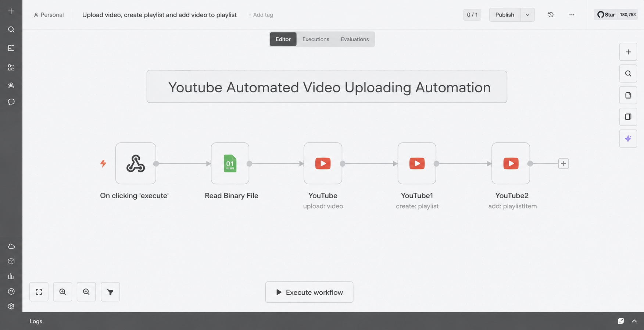This screenshot has width=644, height=330.
Task: Expand logs panel with up chevron
Action: (634, 321)
